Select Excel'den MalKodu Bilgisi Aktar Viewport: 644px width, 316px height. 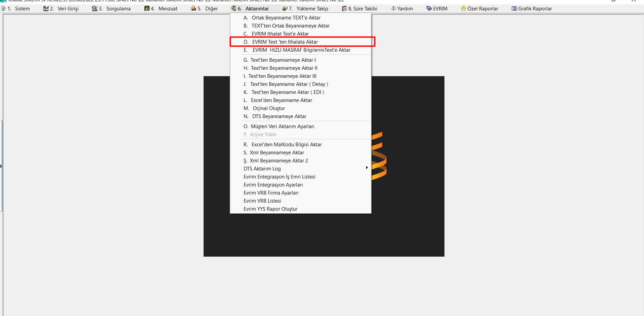coord(301,145)
